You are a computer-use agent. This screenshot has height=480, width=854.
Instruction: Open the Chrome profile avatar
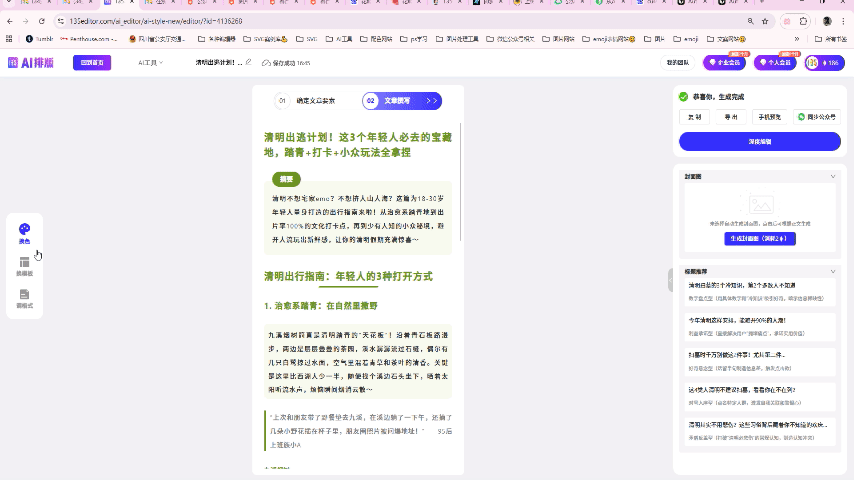tap(827, 21)
